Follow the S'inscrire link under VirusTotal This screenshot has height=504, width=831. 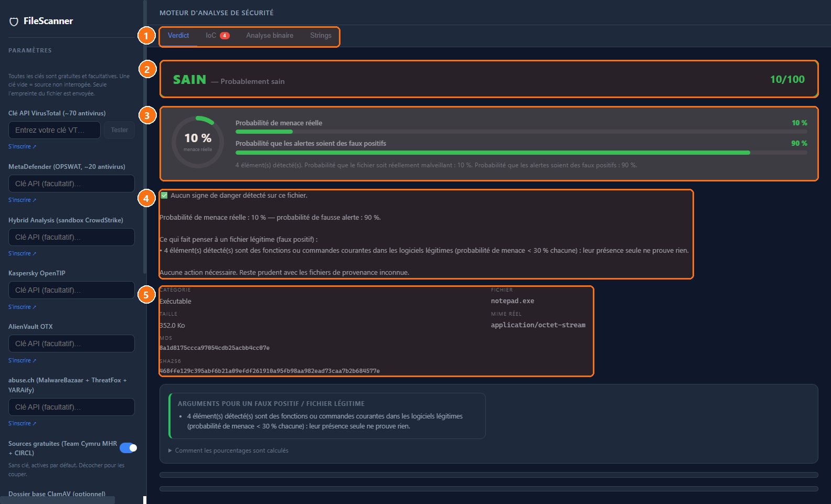coord(22,146)
